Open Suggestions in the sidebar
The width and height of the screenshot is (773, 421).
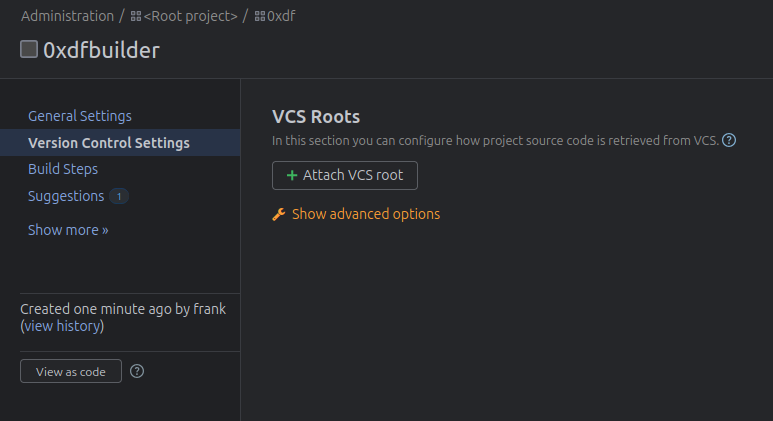click(66, 196)
